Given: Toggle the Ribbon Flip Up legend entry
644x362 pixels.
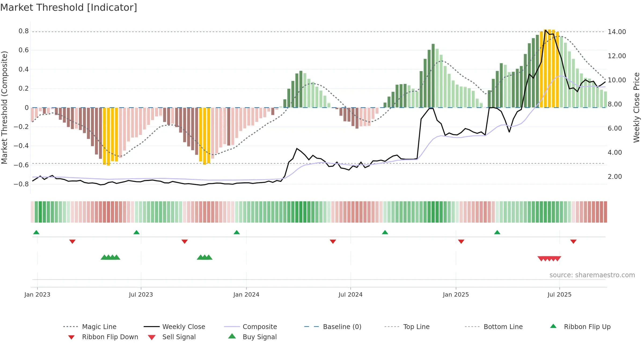Looking at the screenshot, I should pyautogui.click(x=580, y=327).
